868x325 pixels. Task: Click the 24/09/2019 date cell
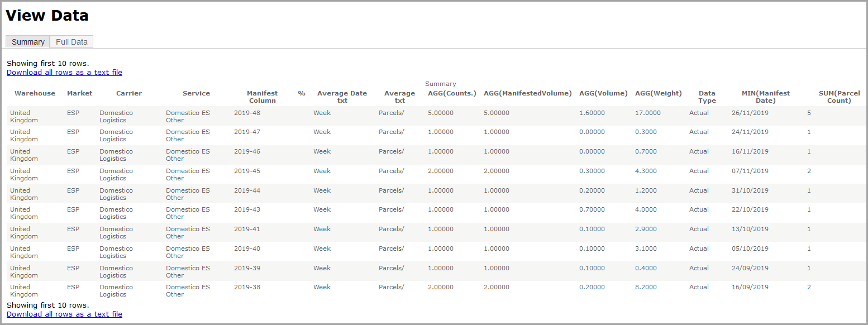point(750,268)
